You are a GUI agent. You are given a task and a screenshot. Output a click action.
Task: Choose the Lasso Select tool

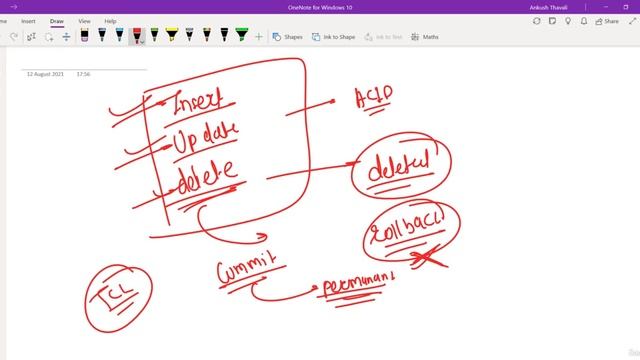49,37
